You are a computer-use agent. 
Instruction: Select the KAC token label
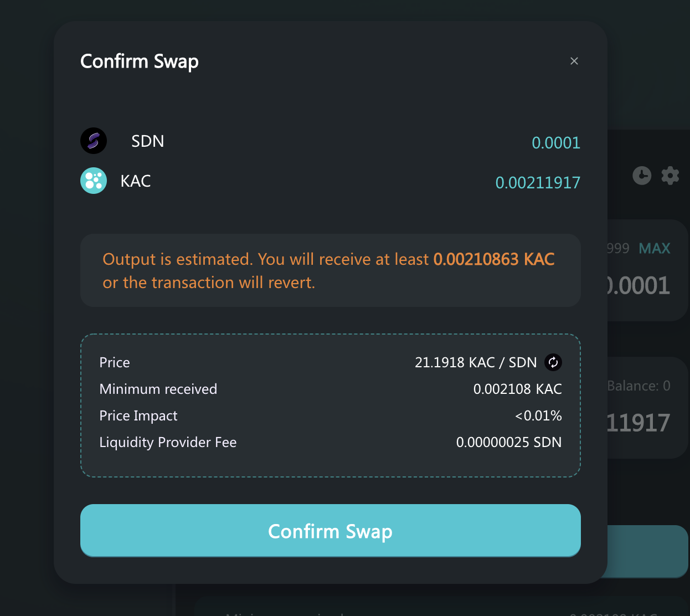point(136,181)
